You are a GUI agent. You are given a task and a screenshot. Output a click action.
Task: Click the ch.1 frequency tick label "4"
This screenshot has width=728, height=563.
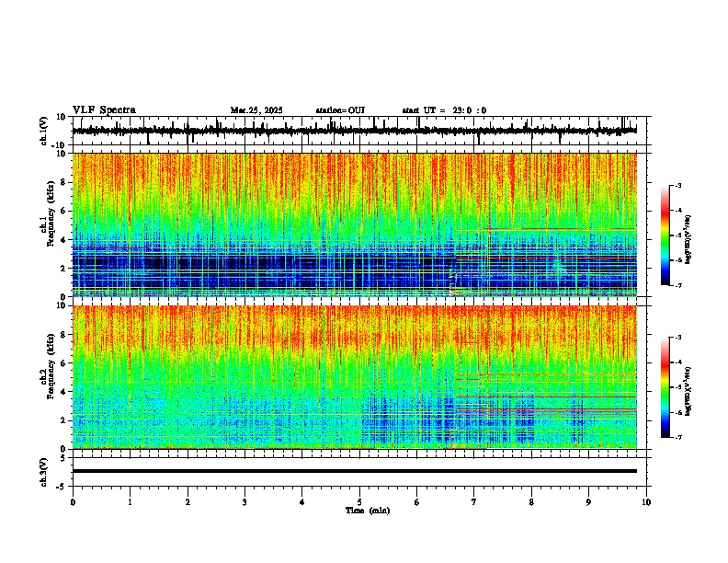coord(64,240)
